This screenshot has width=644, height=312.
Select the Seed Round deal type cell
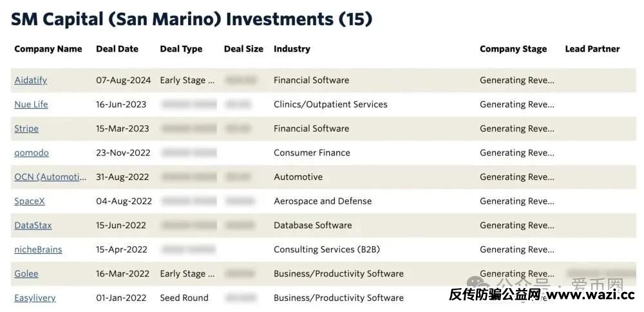[x=184, y=298]
